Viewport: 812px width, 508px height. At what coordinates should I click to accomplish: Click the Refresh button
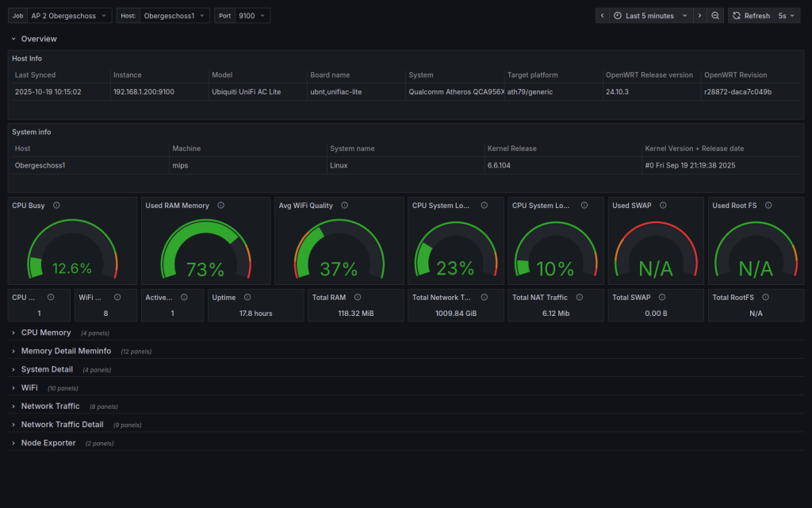(x=750, y=16)
